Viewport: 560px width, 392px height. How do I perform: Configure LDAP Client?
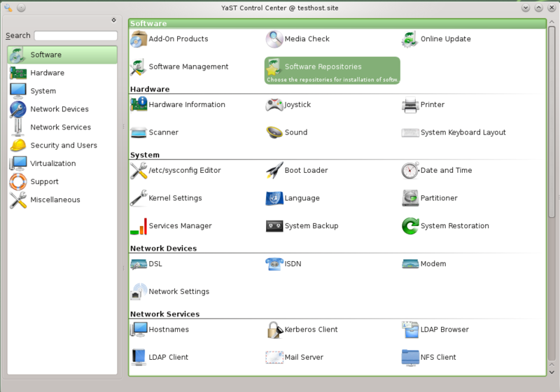tap(160, 358)
